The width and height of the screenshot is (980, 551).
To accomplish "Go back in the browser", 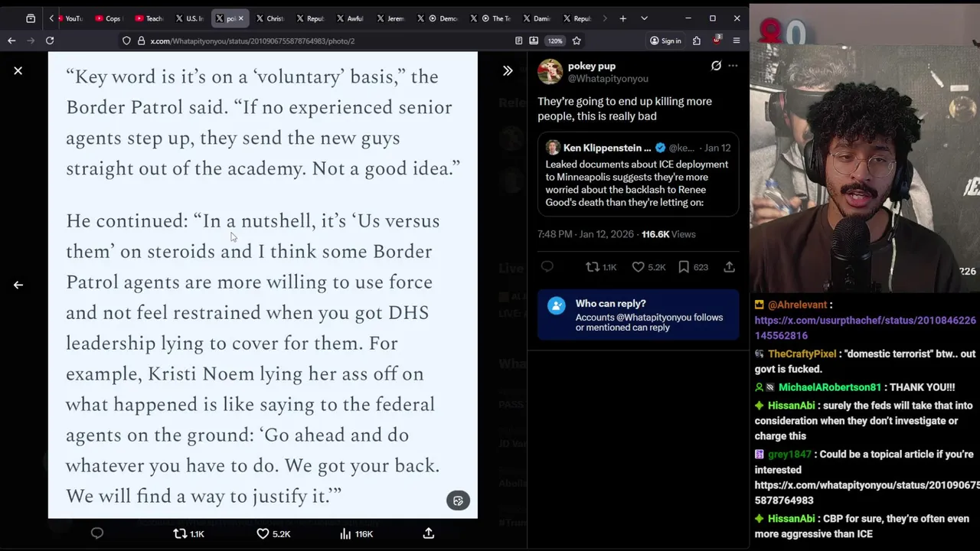I will [x=11, y=41].
